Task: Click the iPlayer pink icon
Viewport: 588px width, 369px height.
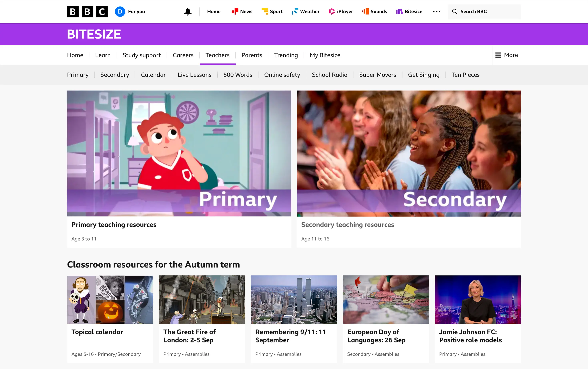Action: (332, 11)
